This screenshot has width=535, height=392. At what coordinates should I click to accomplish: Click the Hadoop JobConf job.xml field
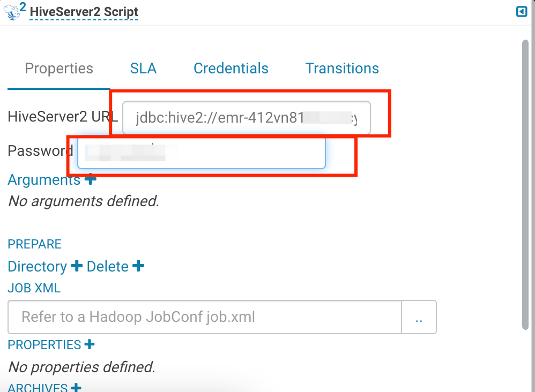(x=205, y=317)
